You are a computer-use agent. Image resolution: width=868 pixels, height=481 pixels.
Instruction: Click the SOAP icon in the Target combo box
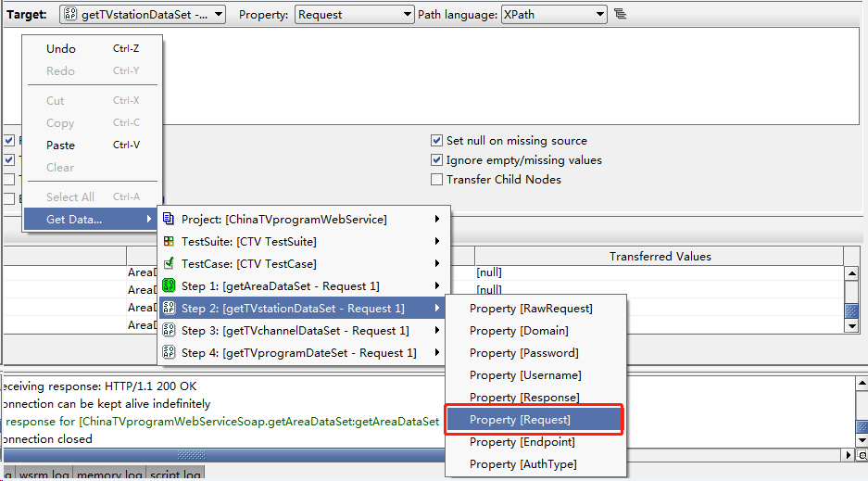point(70,14)
